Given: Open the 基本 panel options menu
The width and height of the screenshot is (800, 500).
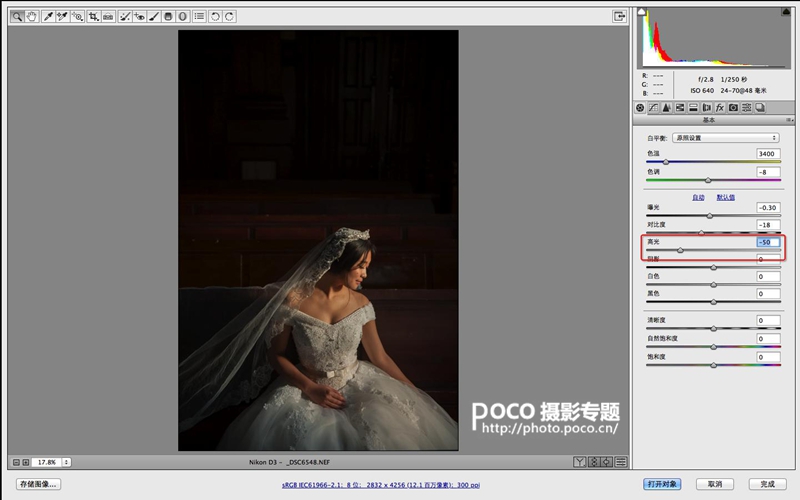Looking at the screenshot, I should pyautogui.click(x=789, y=120).
